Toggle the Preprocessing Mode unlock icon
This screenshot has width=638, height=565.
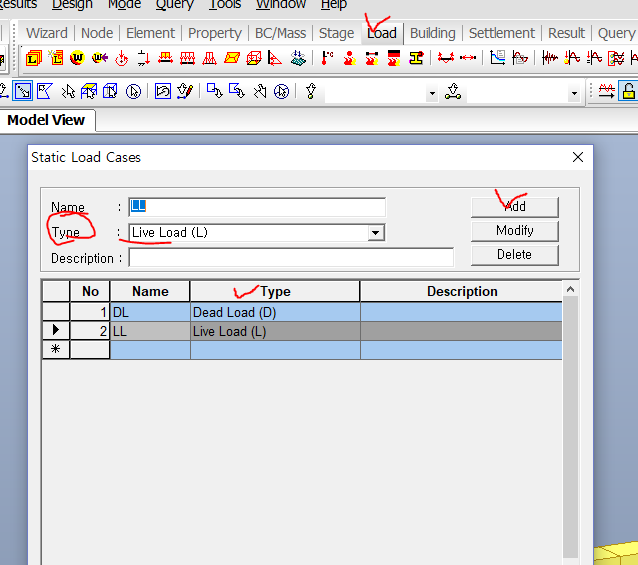(x=628, y=91)
